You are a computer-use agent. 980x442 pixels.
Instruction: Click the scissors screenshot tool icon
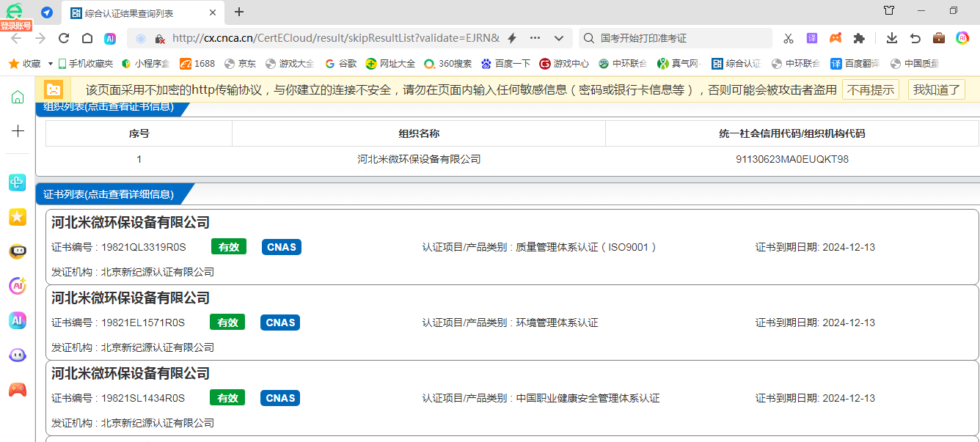[x=789, y=38]
